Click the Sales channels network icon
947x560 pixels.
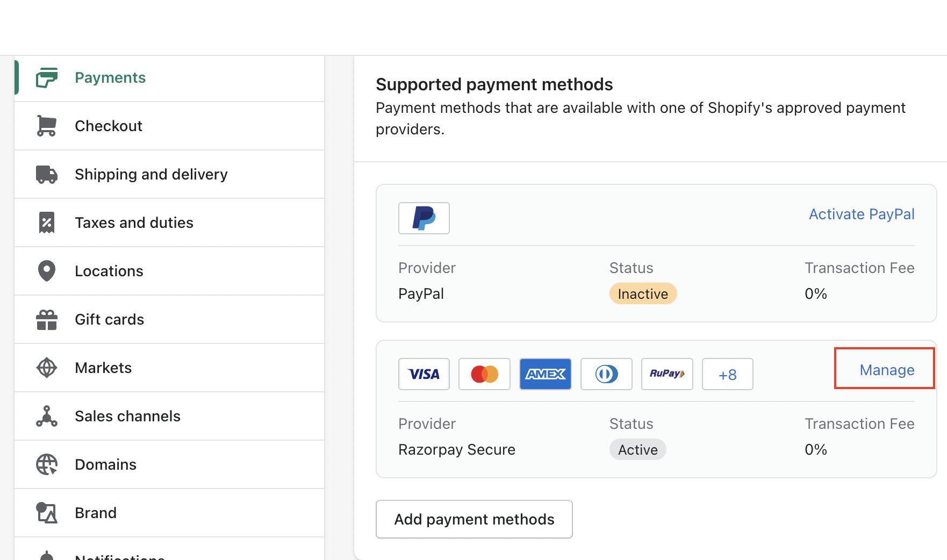[x=47, y=416]
